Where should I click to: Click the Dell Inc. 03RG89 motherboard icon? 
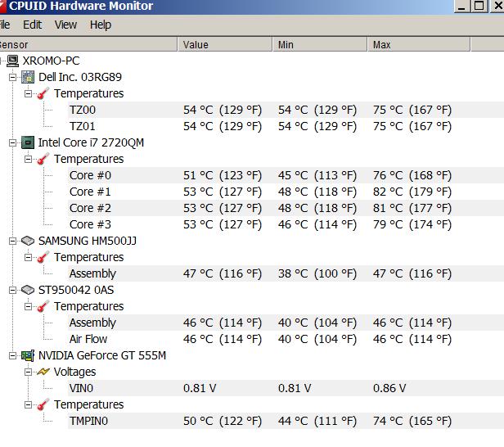click(x=28, y=77)
